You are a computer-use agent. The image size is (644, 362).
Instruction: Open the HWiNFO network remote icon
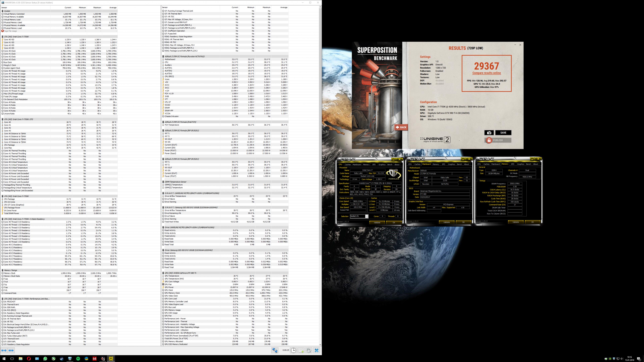pyautogui.click(x=275, y=350)
